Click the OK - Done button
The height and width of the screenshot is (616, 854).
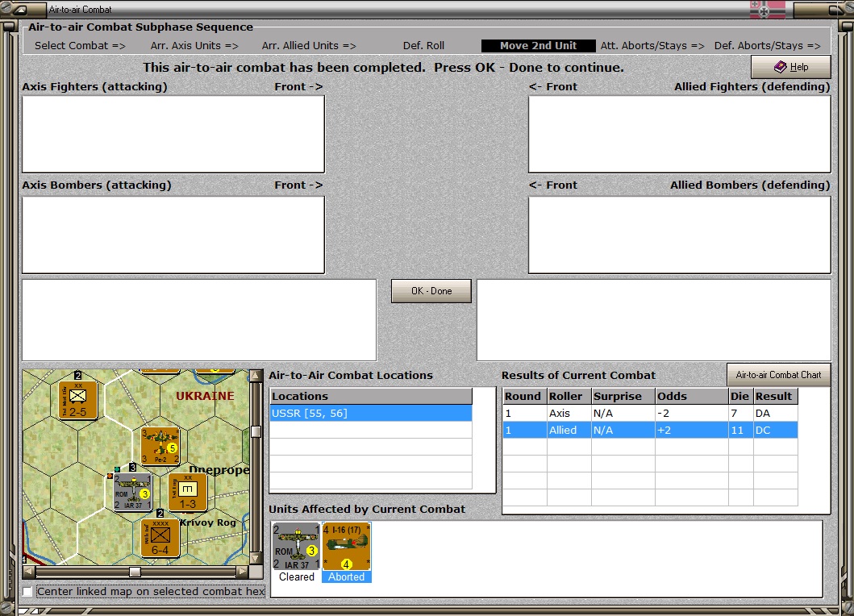[x=431, y=291]
